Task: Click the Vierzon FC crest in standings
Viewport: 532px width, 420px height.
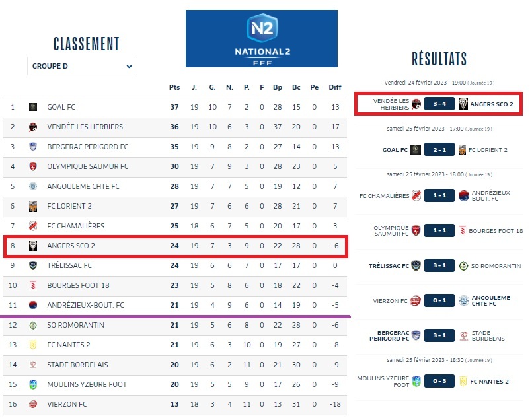Action: coord(33,404)
